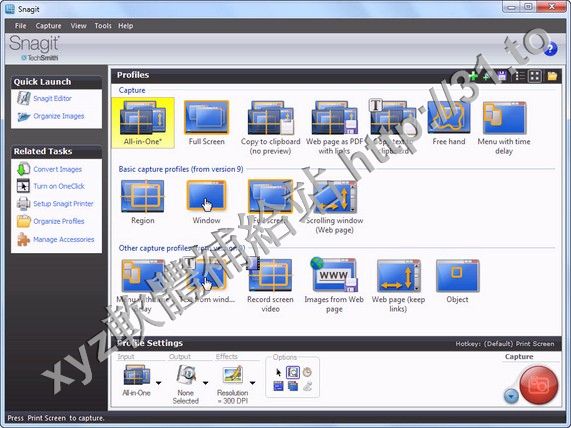Select the Web page (keep links) profile
Image resolution: width=571 pixels, height=428 pixels.
point(398,286)
